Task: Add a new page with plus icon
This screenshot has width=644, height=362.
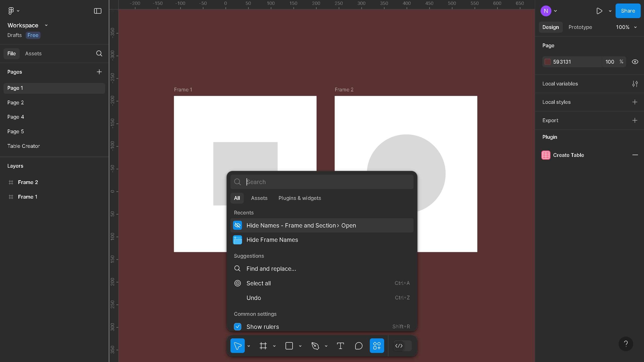Action: tap(99, 72)
